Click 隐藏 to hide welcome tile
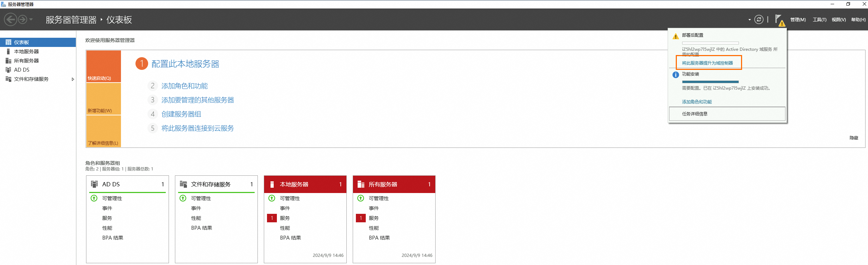This screenshot has width=868, height=265. pyautogui.click(x=854, y=138)
